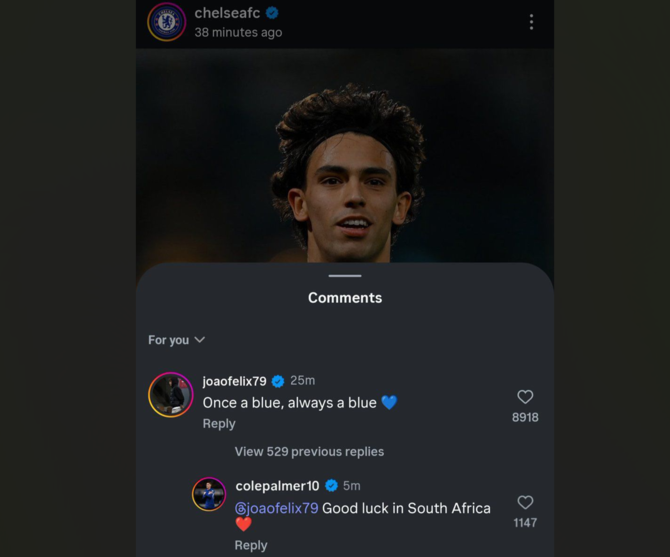
Task: Reply to colepalmer10's comment
Action: point(251,545)
